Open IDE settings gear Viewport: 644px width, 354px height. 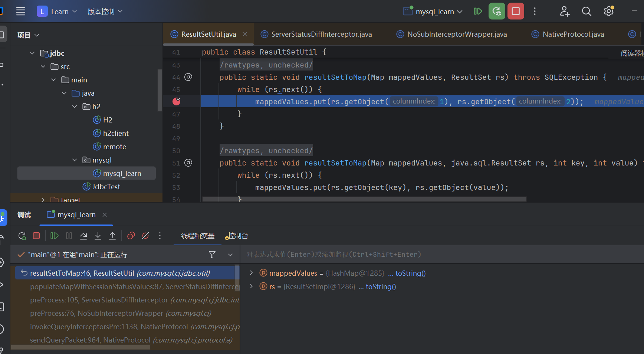pos(609,11)
